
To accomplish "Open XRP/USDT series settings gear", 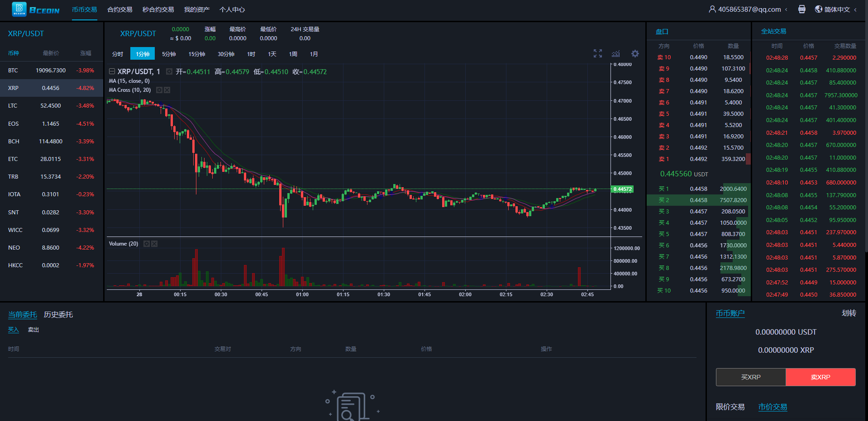I will [x=169, y=71].
